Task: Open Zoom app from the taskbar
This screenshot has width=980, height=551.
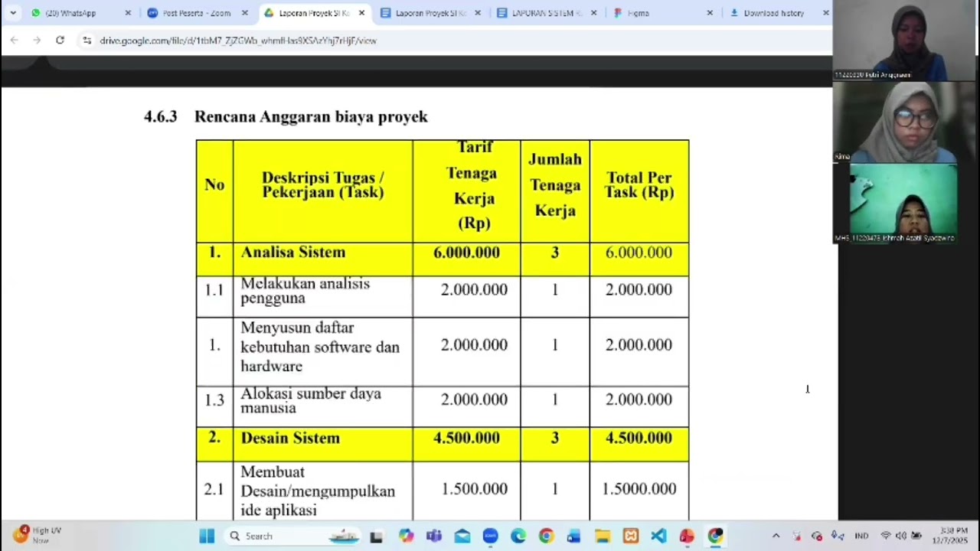Action: pyautogui.click(x=490, y=536)
